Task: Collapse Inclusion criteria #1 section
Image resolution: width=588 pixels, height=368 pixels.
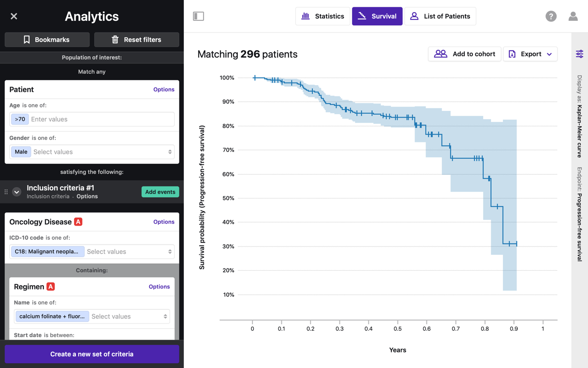Action: coord(16,192)
